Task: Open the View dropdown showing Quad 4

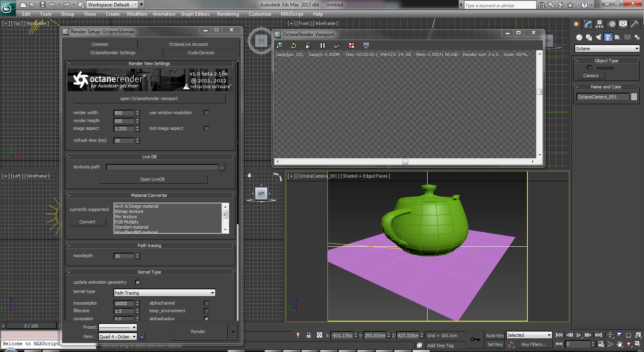Action: click(118, 337)
